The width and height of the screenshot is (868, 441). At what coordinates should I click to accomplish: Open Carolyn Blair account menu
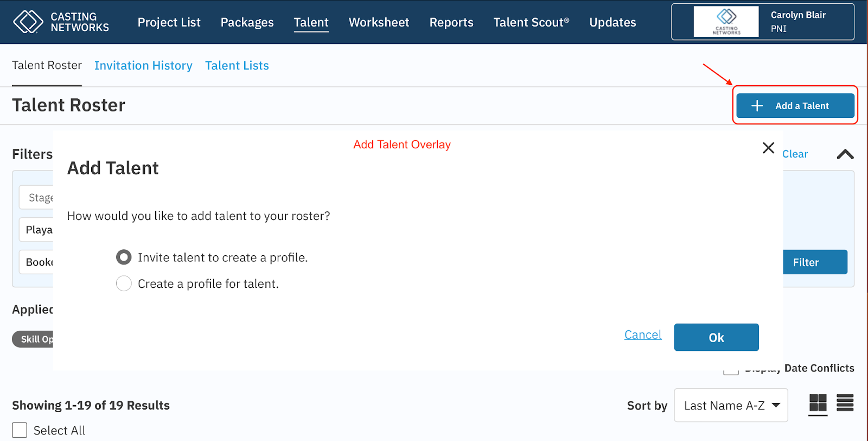tap(797, 22)
